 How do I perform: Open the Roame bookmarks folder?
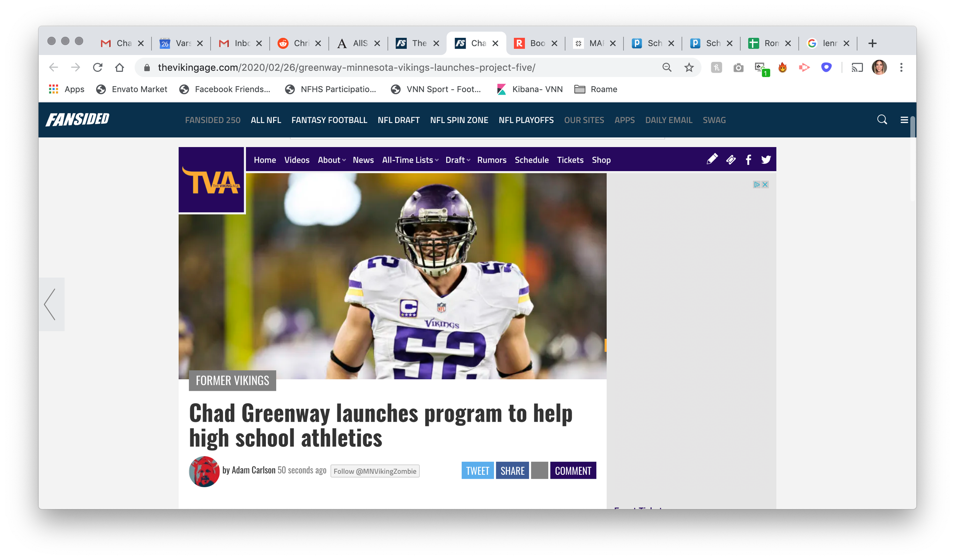pos(596,89)
